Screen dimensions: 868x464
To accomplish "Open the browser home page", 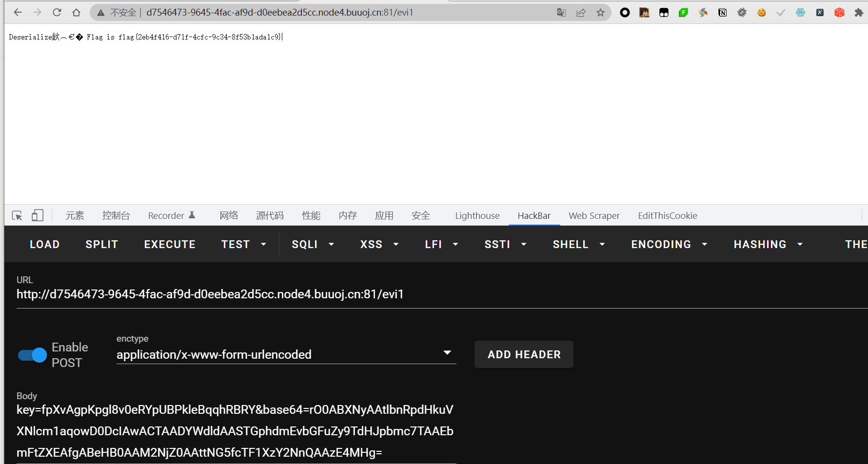I will tap(76, 13).
